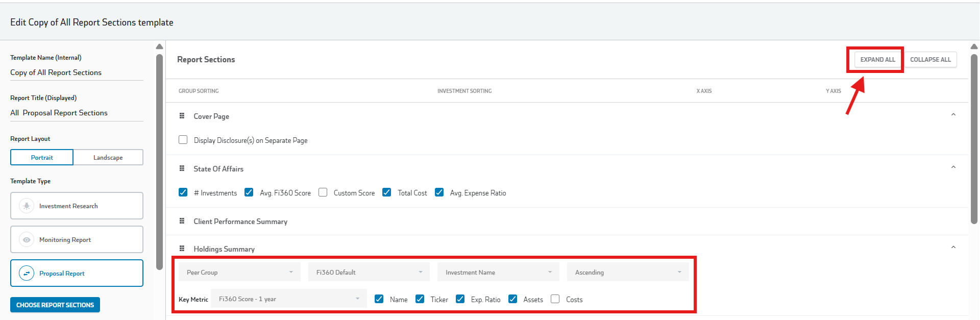
Task: Click the Monitoring Report eye icon
Action: click(x=27, y=239)
